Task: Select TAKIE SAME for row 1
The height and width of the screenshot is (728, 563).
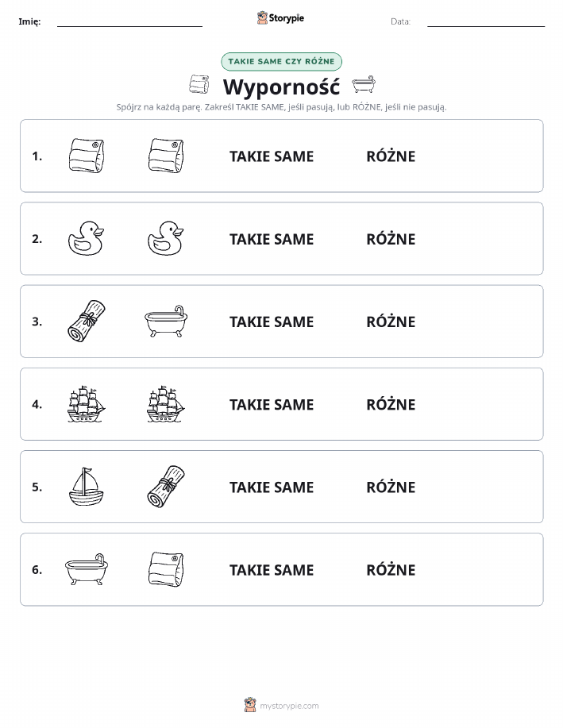Action: (x=272, y=156)
